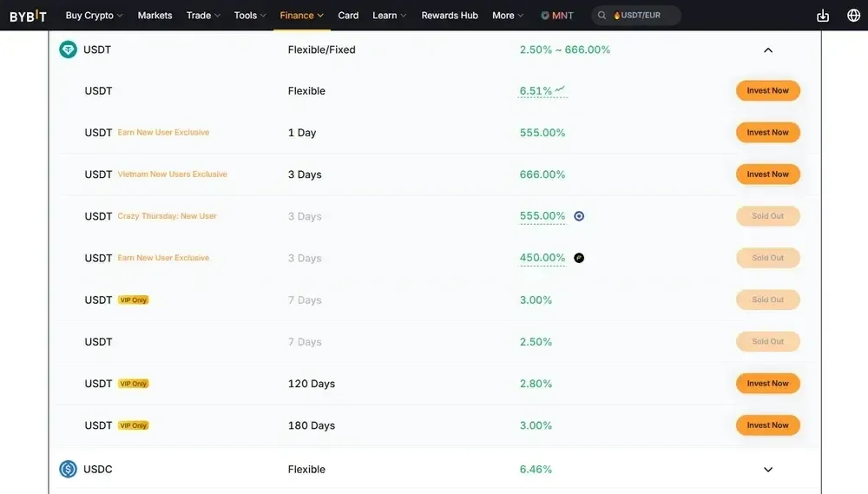Click the 450.00% APR value
Viewport: 868px width, 494px height.
click(542, 258)
